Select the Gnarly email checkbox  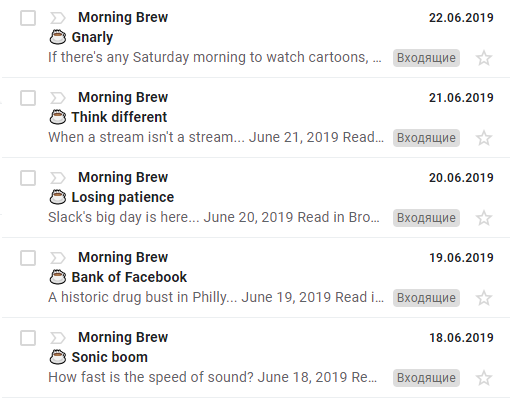point(28,18)
